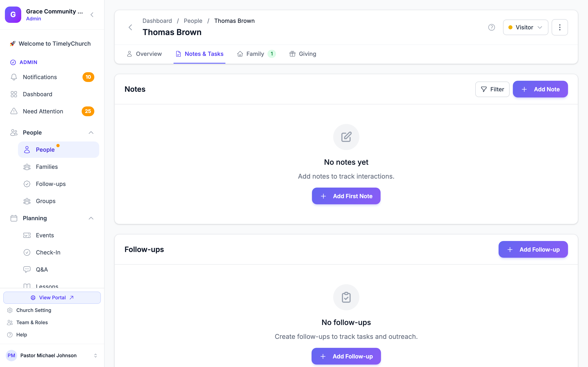The width and height of the screenshot is (588, 367).
Task: Switch to the Giving tab
Action: [303, 54]
